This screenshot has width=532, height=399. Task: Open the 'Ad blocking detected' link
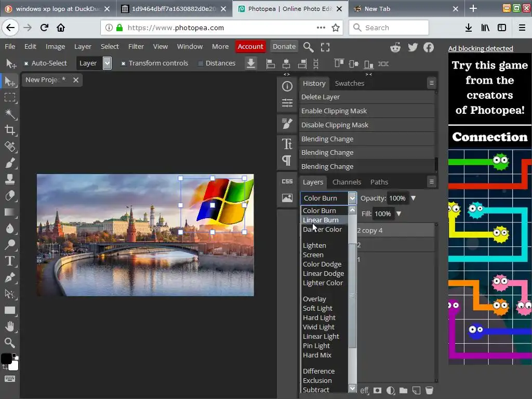pyautogui.click(x=481, y=48)
